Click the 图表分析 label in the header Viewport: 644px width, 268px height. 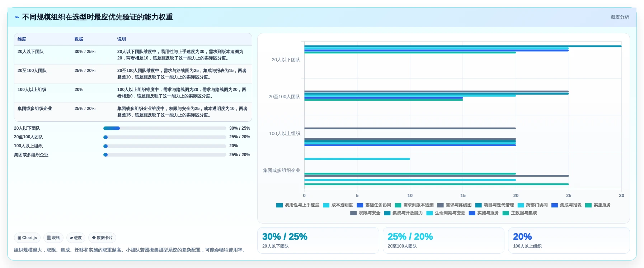click(x=620, y=17)
